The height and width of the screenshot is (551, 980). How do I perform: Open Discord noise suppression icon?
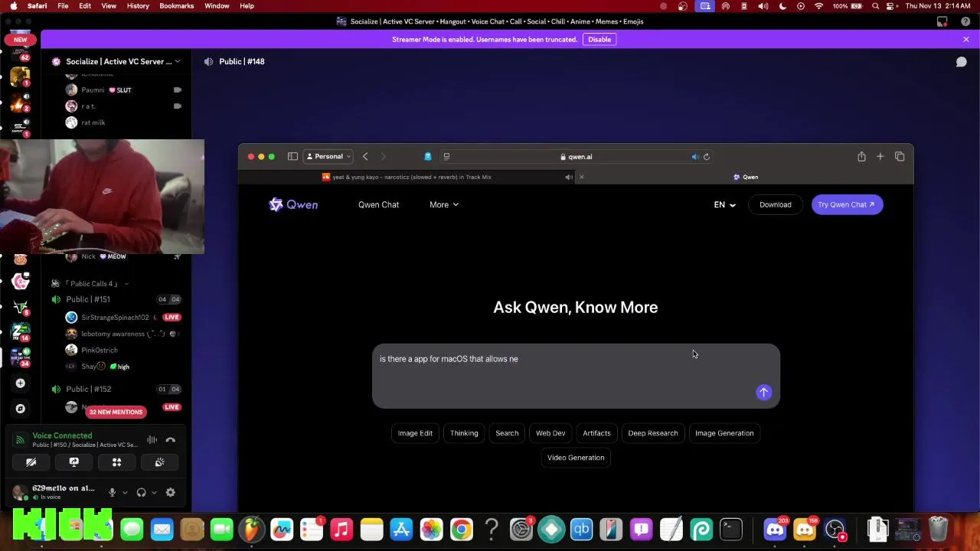coord(152,439)
